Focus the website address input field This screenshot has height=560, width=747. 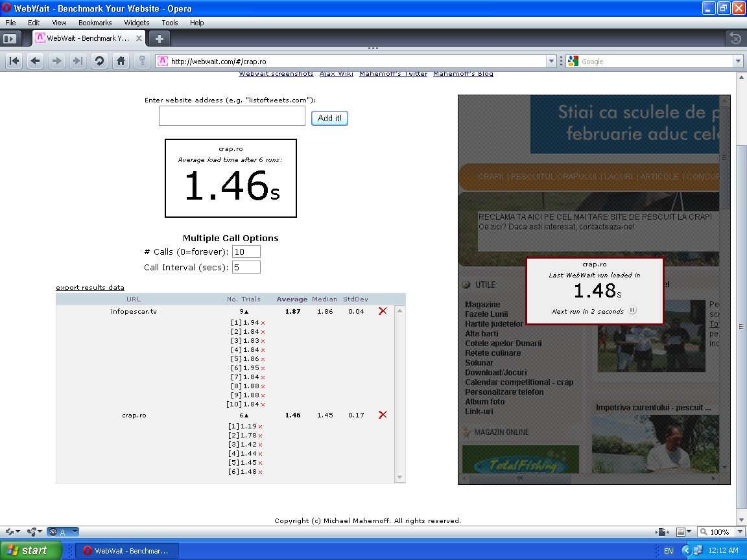click(231, 117)
